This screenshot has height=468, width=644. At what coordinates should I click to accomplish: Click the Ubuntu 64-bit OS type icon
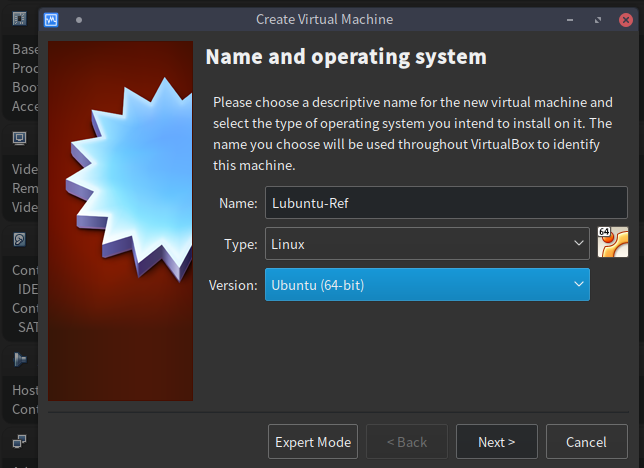(x=612, y=242)
